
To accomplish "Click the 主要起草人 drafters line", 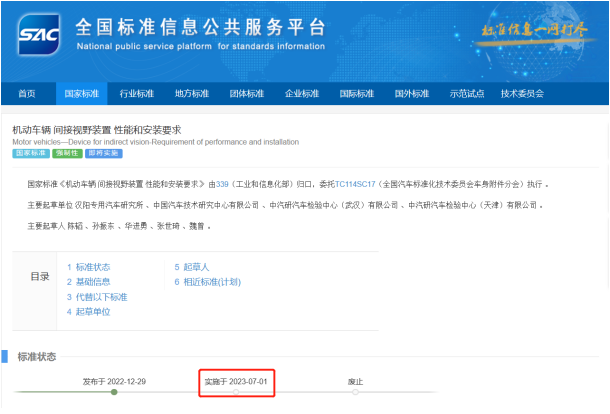I will [x=119, y=226].
